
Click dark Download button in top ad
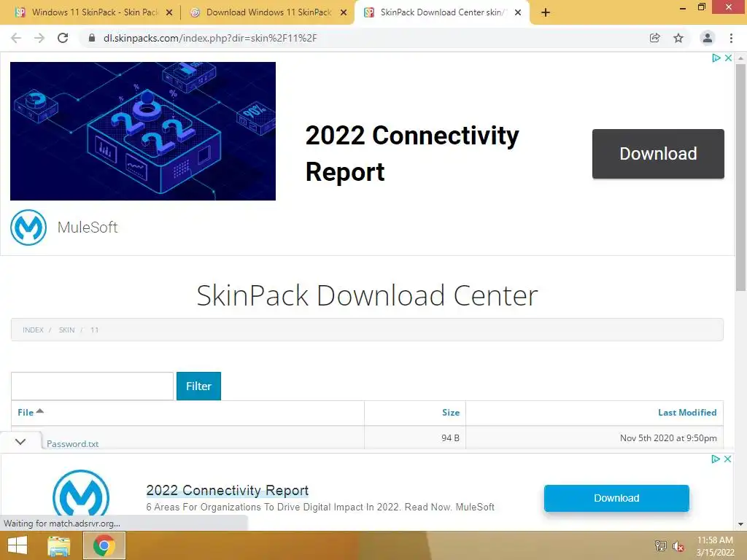tap(658, 154)
